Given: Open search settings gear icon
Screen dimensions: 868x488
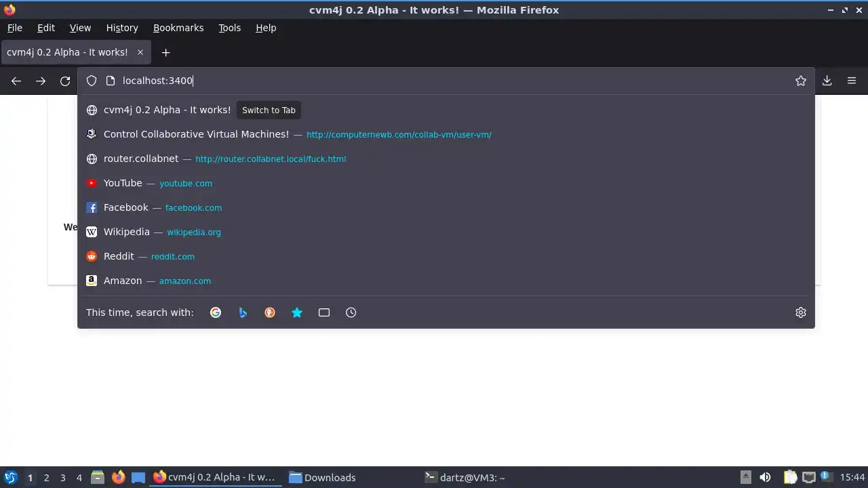Looking at the screenshot, I should [801, 312].
